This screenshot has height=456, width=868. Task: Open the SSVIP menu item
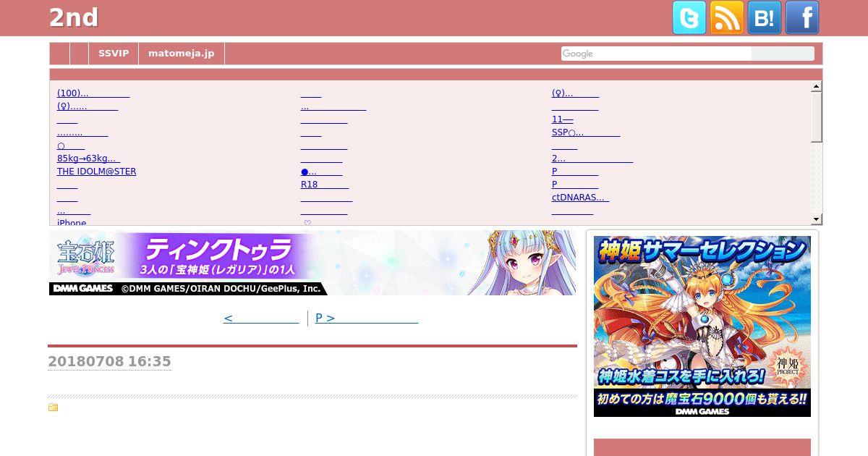pyautogui.click(x=114, y=54)
